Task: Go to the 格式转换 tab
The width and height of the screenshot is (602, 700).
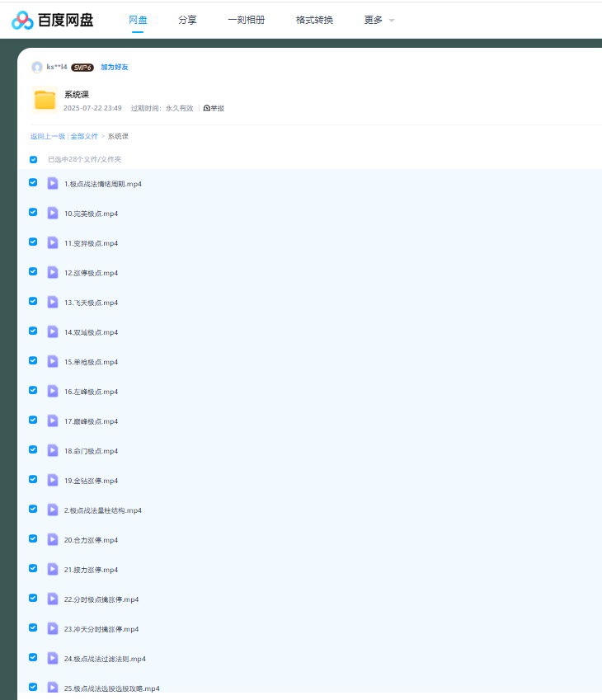Action: (x=314, y=20)
